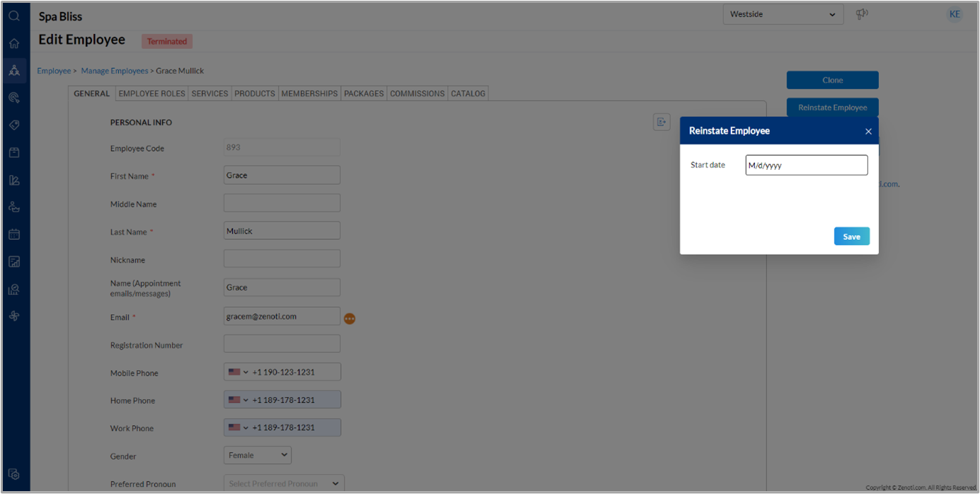Click the Spa Bliss title text
The image size is (980, 494).
pyautogui.click(x=60, y=16)
